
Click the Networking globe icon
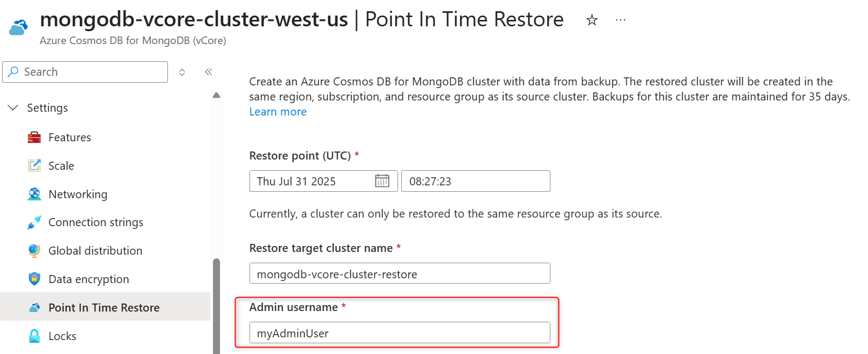[34, 194]
